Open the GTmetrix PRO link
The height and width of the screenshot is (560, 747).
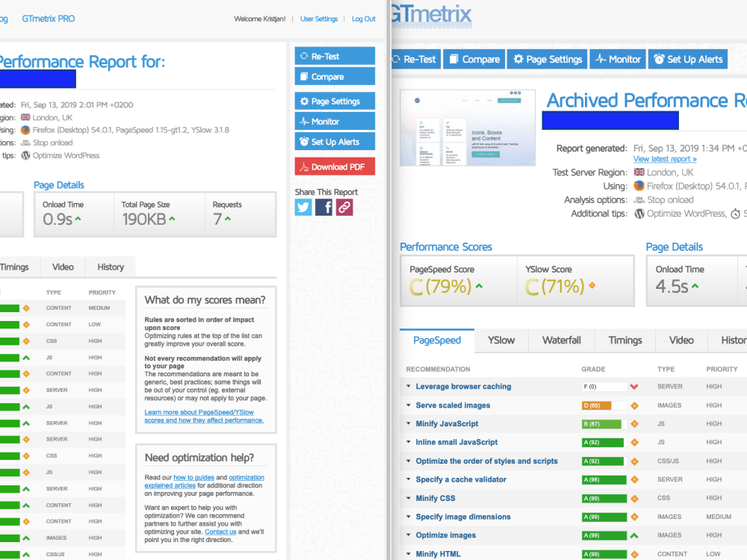[48, 19]
